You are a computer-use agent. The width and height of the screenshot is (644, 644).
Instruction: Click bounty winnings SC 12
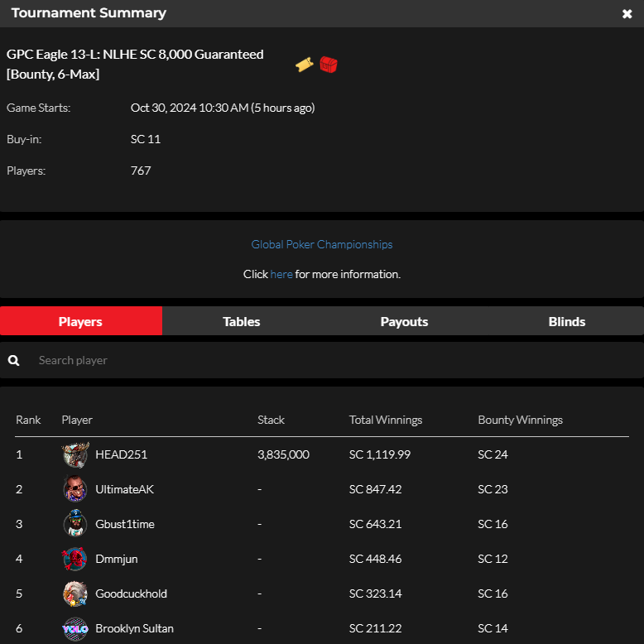[x=493, y=559]
